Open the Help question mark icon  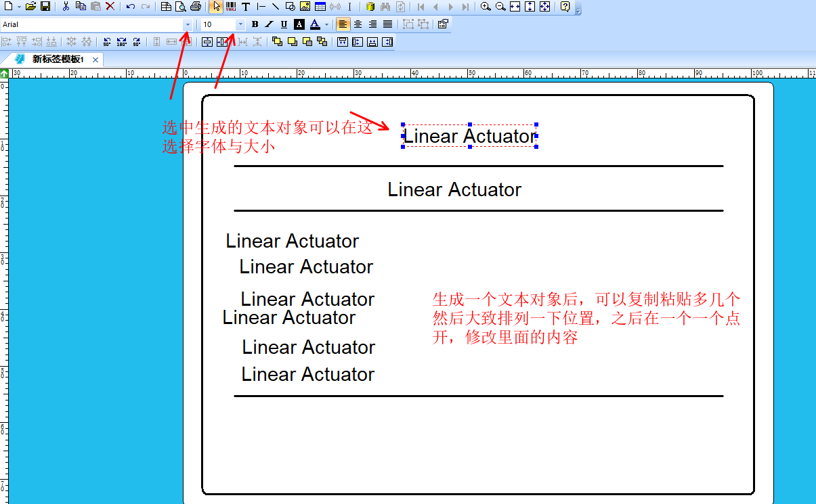[x=565, y=7]
